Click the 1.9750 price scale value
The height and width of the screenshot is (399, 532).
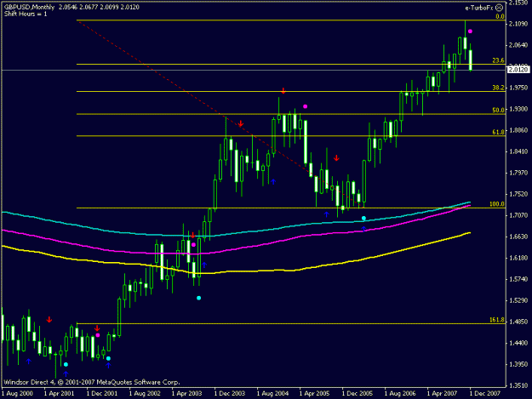[x=518, y=88]
